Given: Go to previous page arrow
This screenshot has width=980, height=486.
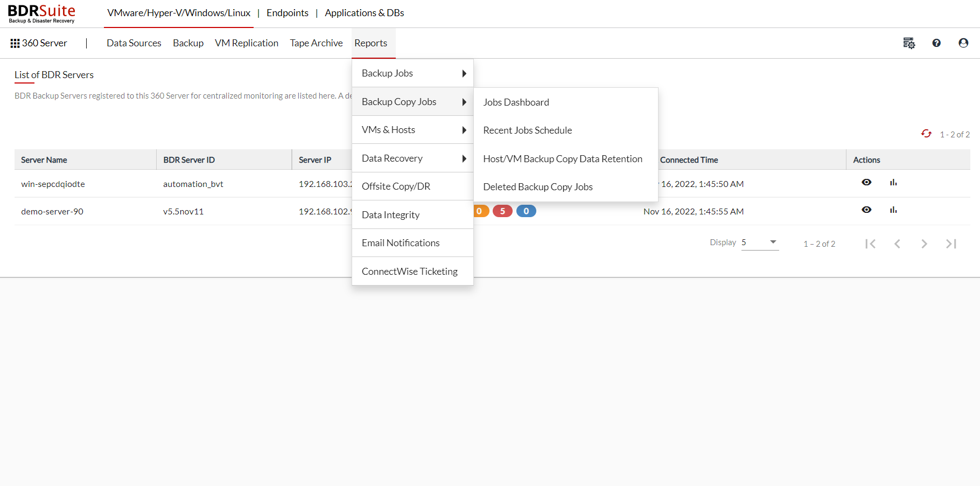Looking at the screenshot, I should click(x=897, y=244).
